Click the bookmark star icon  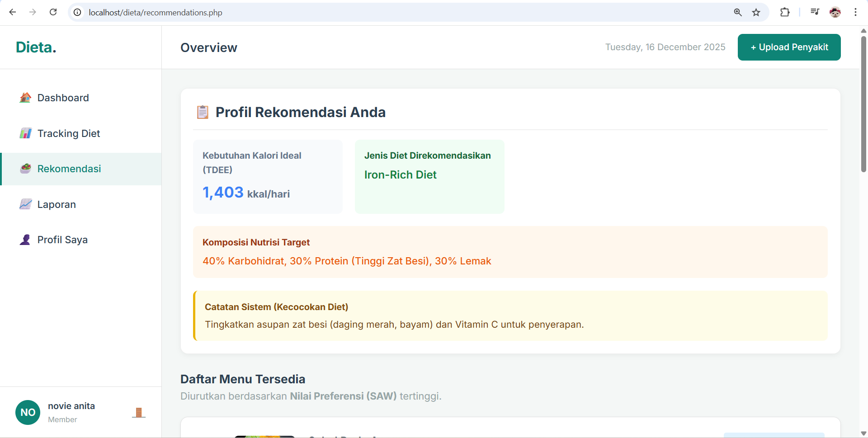pos(756,12)
